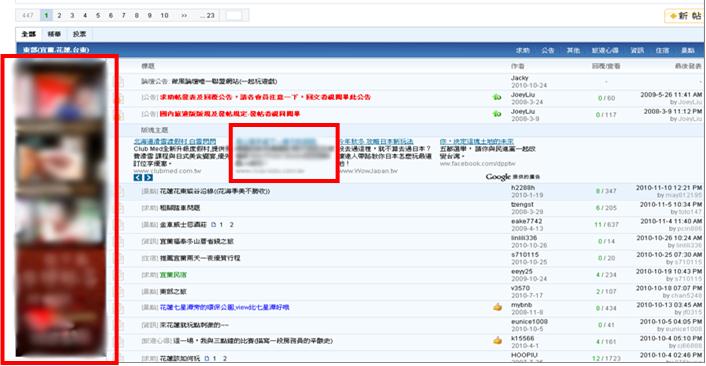Go to page 5 in pagination
The image size is (706, 366).
[98, 15]
